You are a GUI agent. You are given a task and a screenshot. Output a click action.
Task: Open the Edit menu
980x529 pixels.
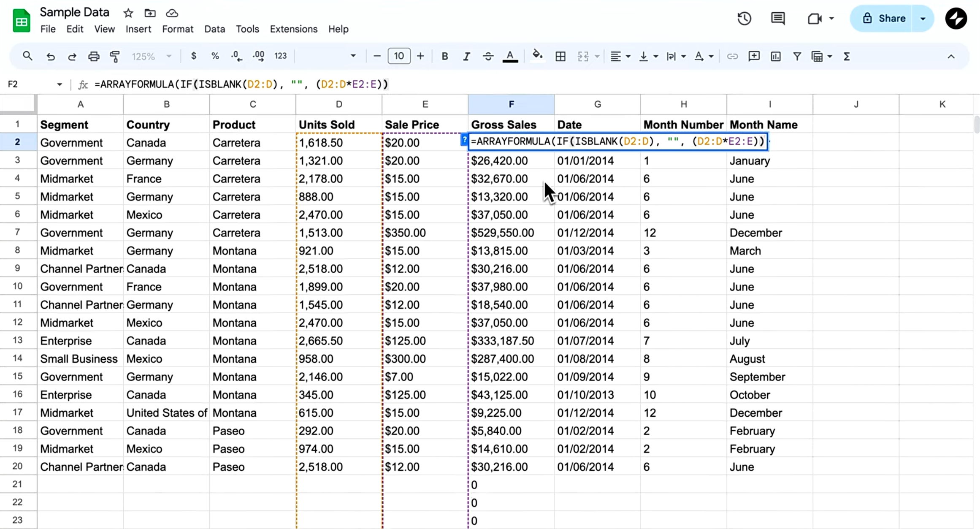(75, 29)
